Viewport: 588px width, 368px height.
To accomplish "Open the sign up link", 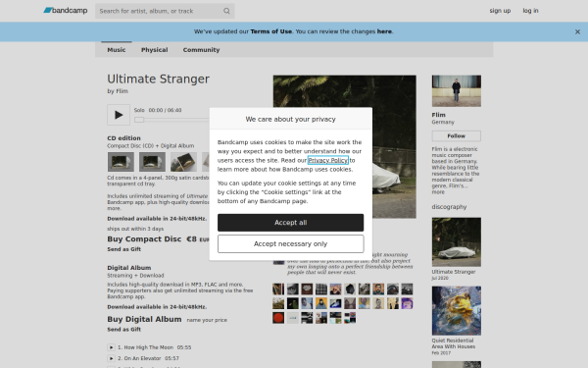I will (500, 11).
